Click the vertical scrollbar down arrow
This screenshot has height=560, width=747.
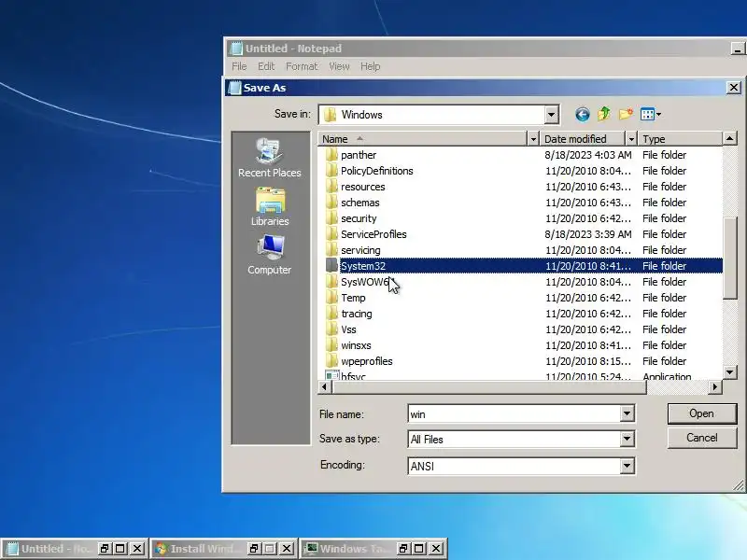[x=730, y=372]
